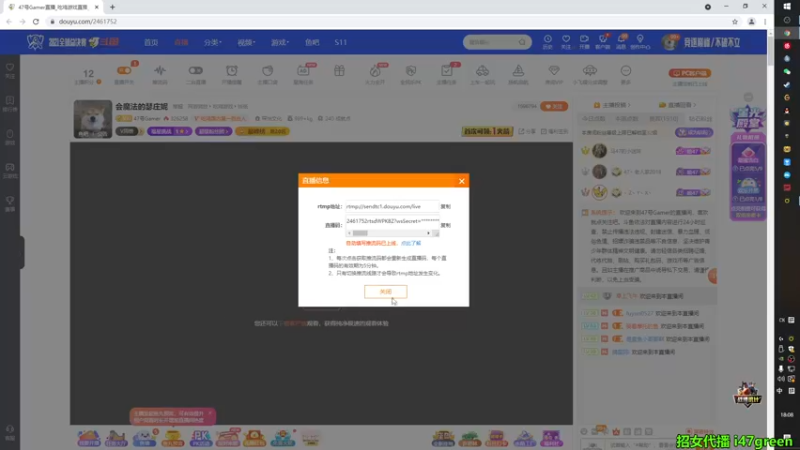Open the shield PK icon in toolbar
Viewport: 800px width, 450px height.
(411, 71)
